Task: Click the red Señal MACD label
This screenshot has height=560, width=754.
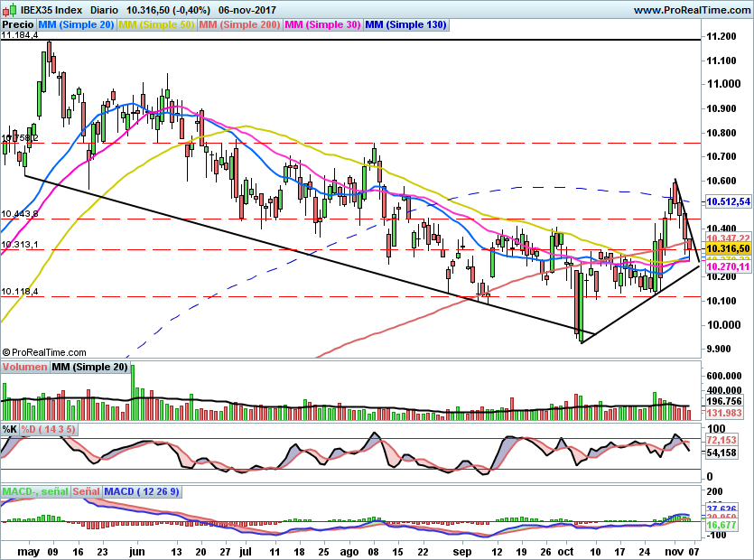Action: (86, 491)
